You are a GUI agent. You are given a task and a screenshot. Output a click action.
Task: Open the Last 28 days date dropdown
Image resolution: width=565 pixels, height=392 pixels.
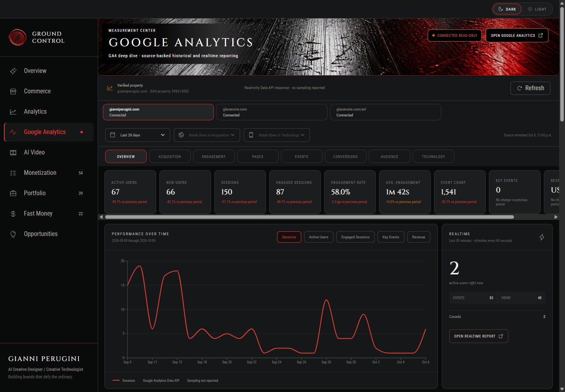(138, 135)
